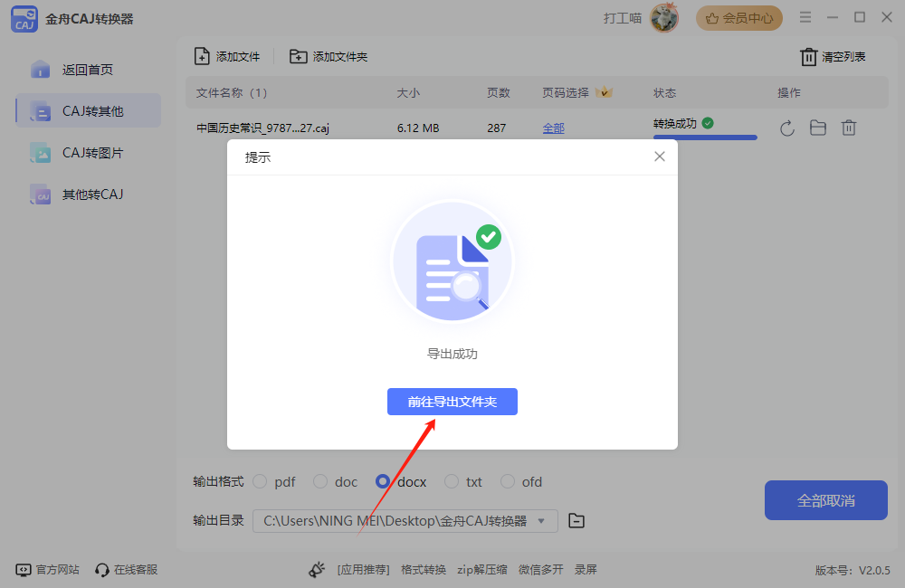Clear the list via 清空列表 trash icon
Viewport: 905px width, 588px height.
pos(808,56)
